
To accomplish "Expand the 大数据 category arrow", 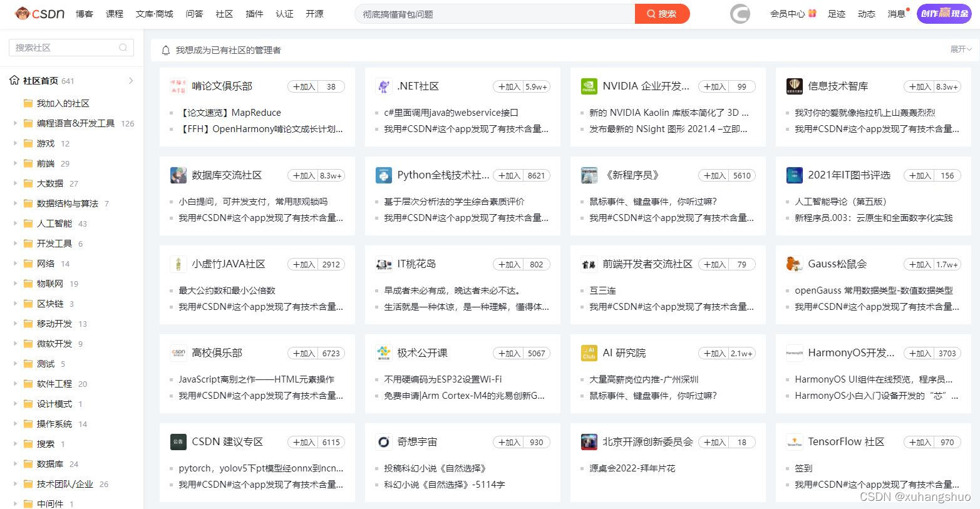I will tap(15, 183).
